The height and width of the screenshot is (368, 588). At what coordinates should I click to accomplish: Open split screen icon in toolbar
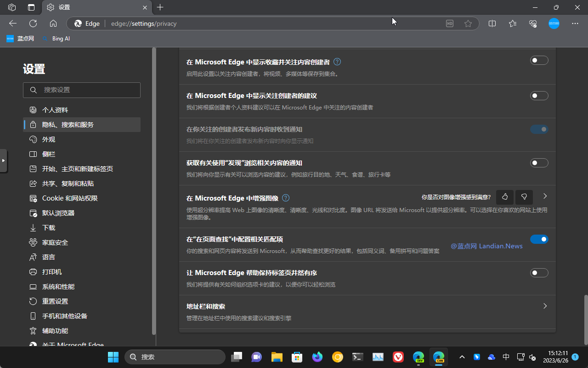[492, 23]
